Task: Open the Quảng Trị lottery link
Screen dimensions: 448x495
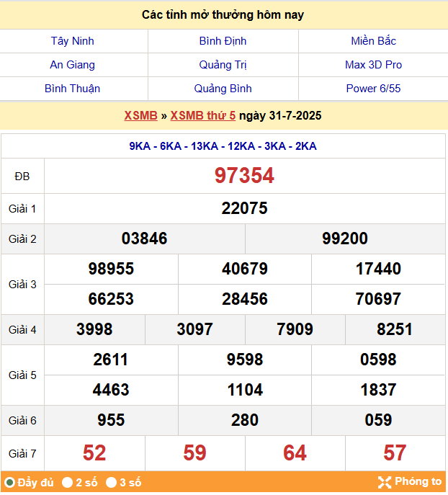Action: pyautogui.click(x=223, y=65)
